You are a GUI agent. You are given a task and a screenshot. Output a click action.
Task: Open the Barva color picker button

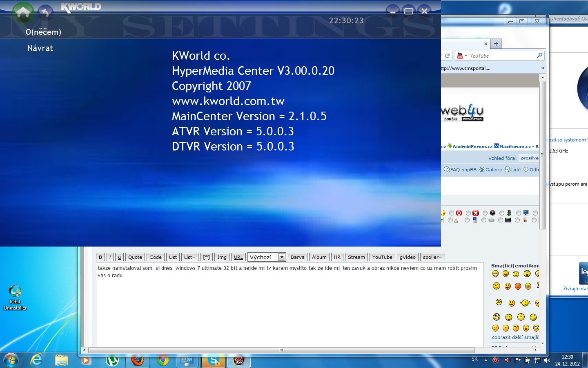298,257
